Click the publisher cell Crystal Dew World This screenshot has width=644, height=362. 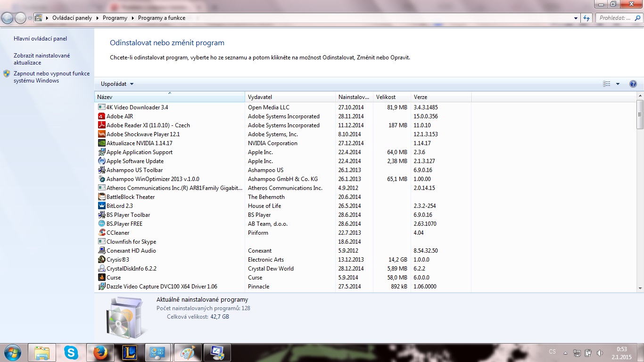(x=271, y=269)
